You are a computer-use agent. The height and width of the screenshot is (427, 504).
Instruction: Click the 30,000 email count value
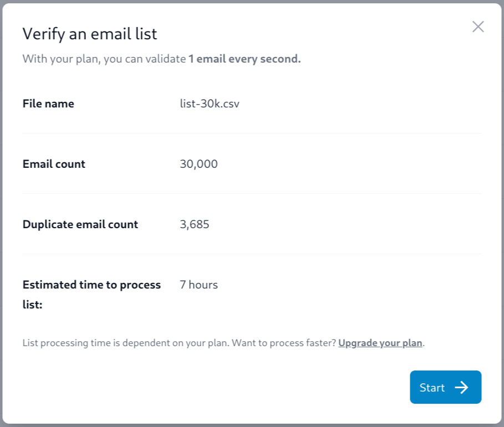[x=198, y=164]
